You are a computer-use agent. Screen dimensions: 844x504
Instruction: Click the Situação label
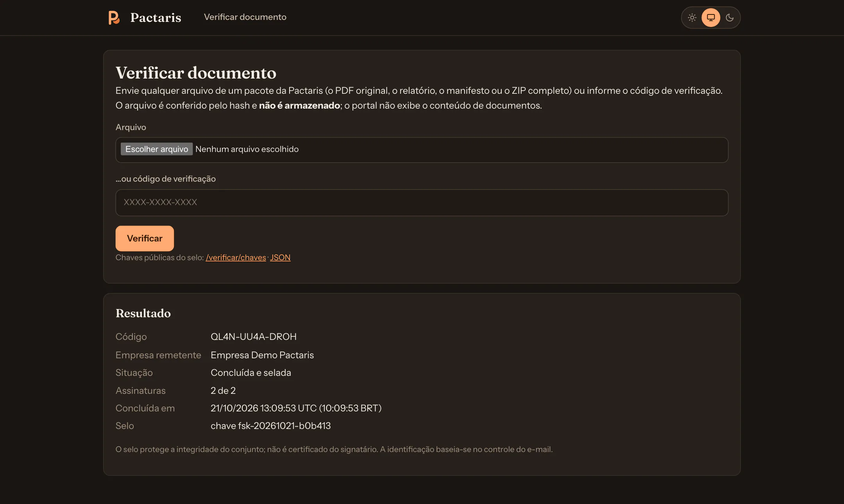coord(134,373)
